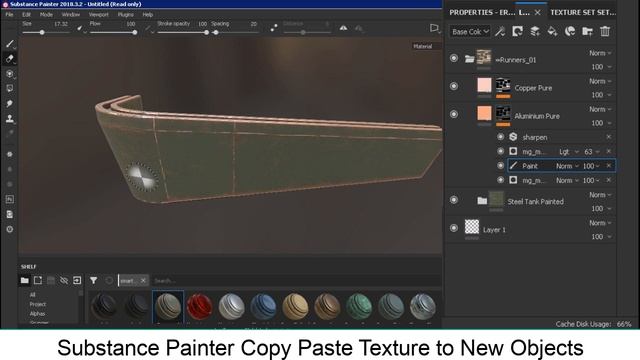Open blend mode dropdown of Runners_01
640x360 pixels.
pyautogui.click(x=600, y=53)
